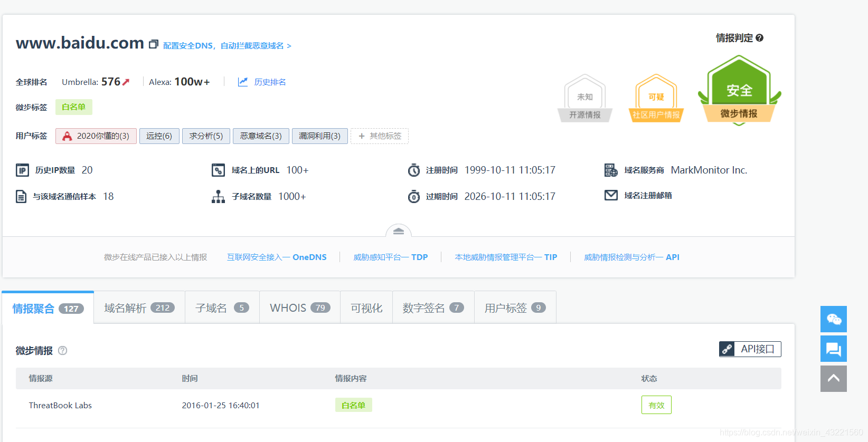Image resolution: width=868 pixels, height=442 pixels.
Task: Copy the www.baidu.com domain icon
Action: (154, 44)
